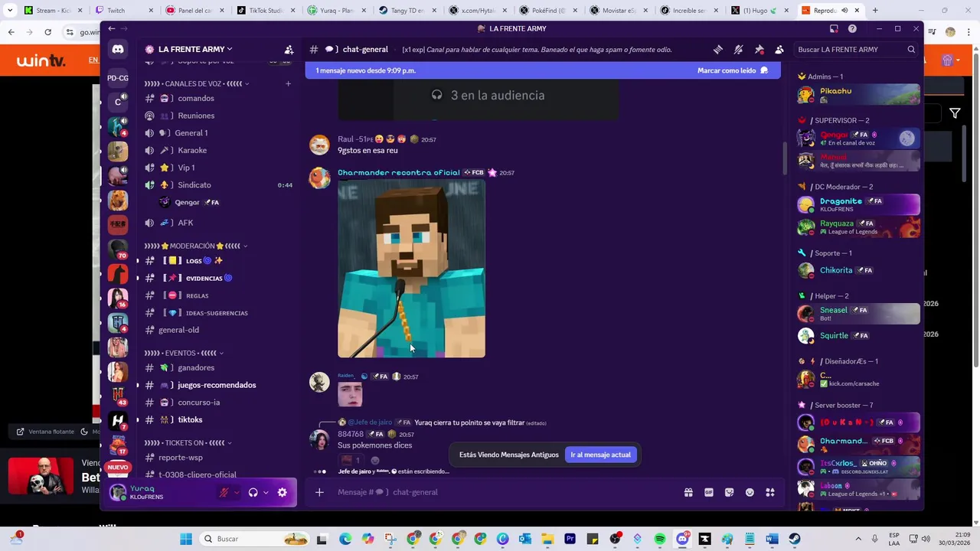Click the plus attachment button in message box
Image resolution: width=980 pixels, height=551 pixels.
coord(319,492)
